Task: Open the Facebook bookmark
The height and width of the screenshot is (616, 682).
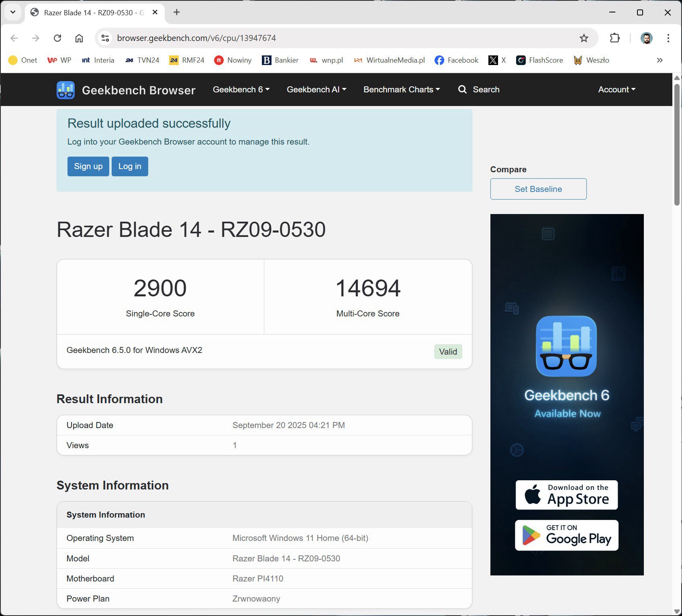Action: pos(457,60)
